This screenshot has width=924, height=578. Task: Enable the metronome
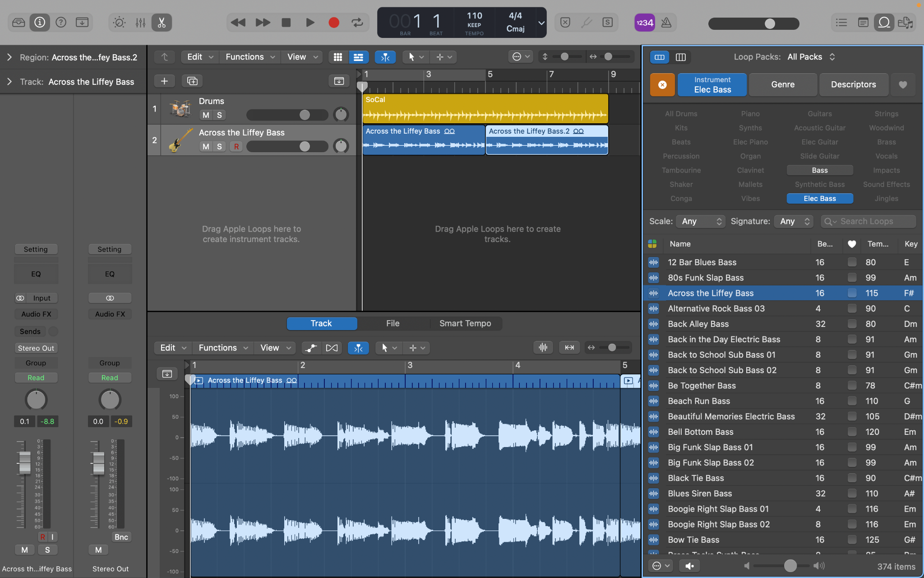[666, 22]
